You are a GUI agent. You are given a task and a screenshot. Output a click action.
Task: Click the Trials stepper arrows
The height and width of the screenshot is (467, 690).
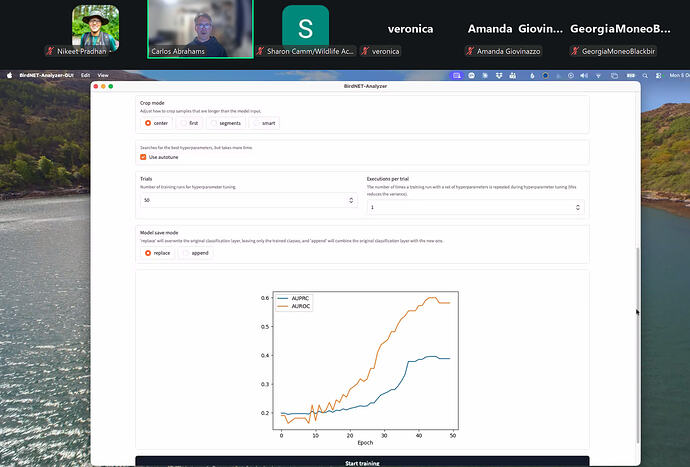coord(351,200)
